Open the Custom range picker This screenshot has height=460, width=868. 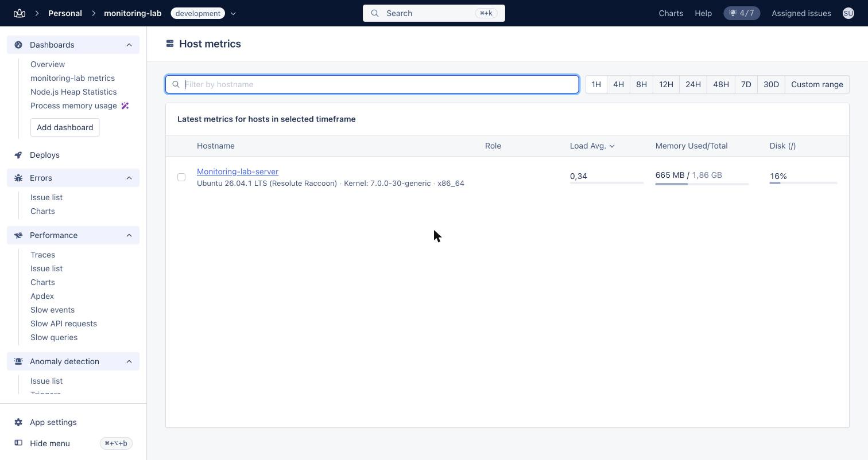(817, 84)
